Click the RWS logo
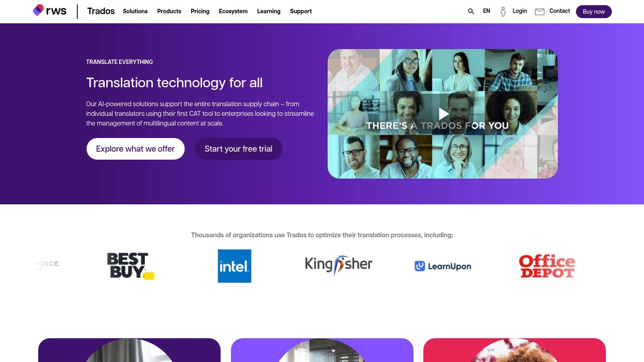The image size is (644, 362). 50,11
